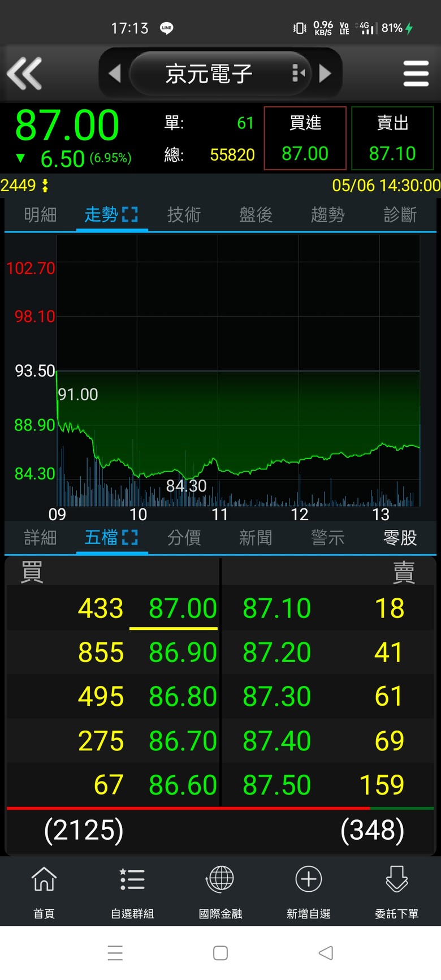Tap the large 87.00 last price
Viewport: 441px width, 980px height.
click(67, 126)
